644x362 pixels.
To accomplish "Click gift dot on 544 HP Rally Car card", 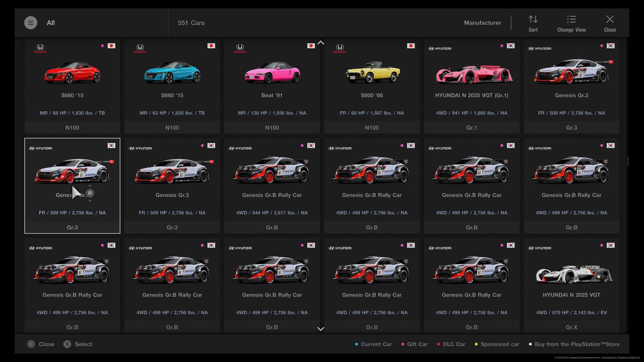I will (302, 145).
